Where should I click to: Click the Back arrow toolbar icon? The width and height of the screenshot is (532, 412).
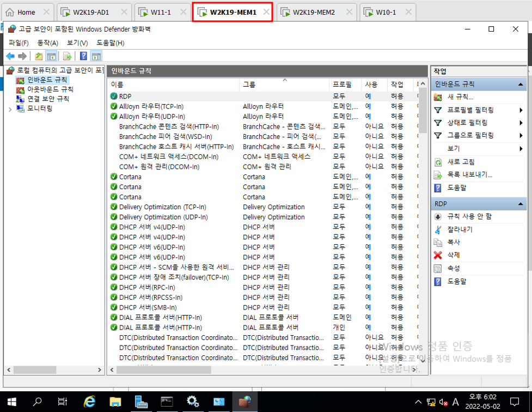[10, 56]
